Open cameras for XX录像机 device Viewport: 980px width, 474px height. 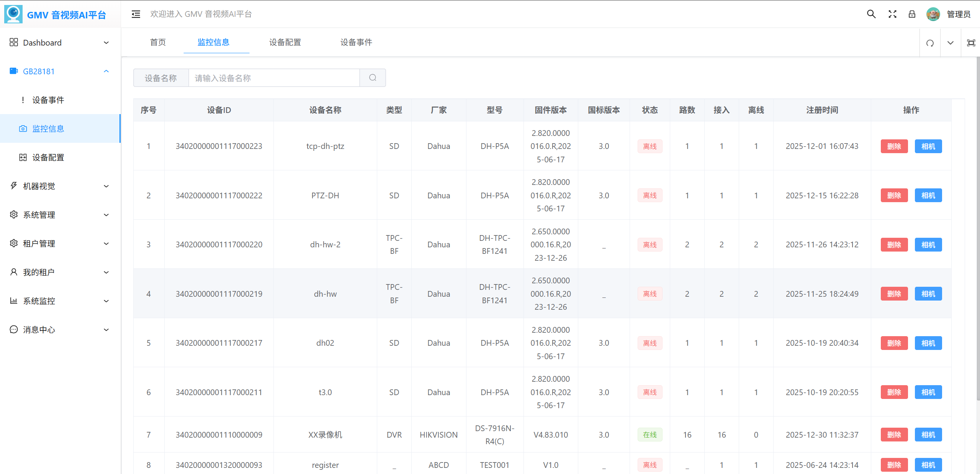tap(928, 435)
